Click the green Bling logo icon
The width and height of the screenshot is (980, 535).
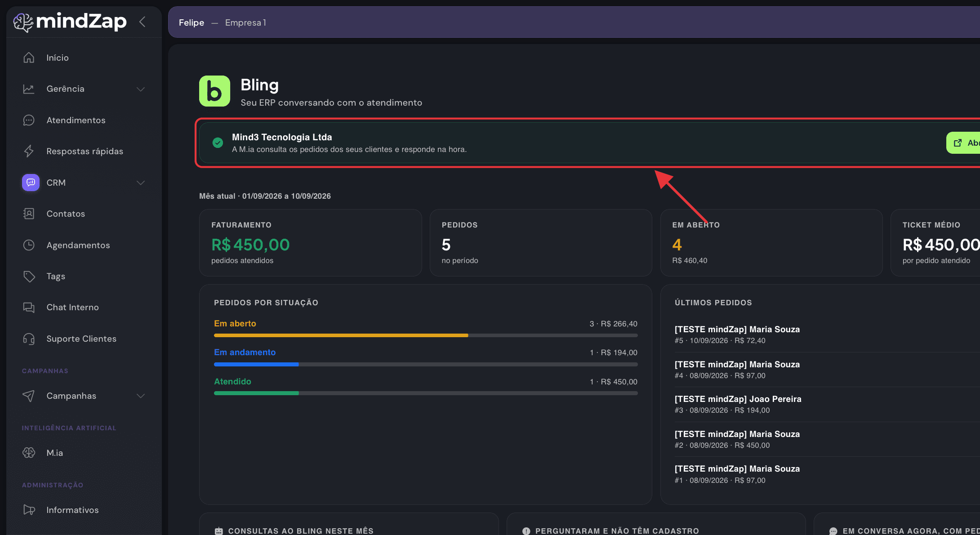[x=214, y=91]
